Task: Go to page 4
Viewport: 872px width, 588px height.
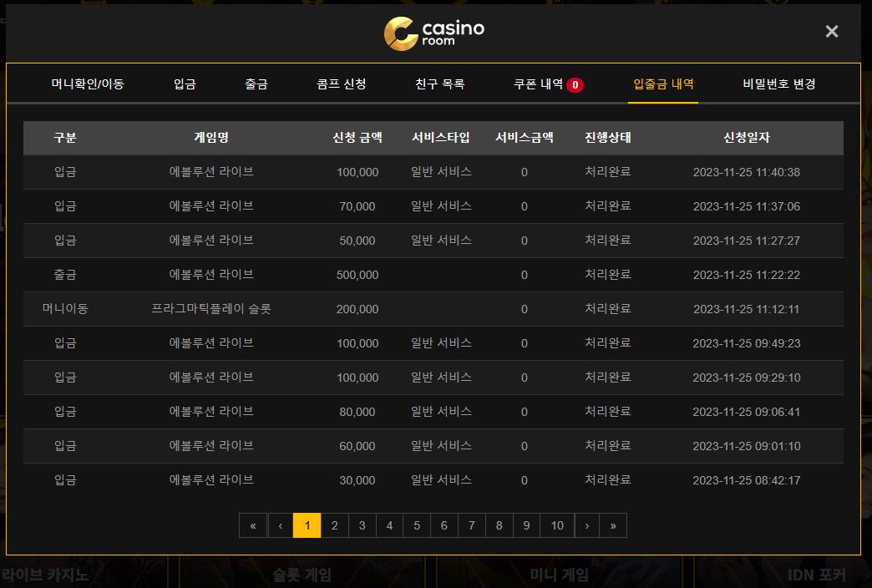Action: [x=389, y=525]
